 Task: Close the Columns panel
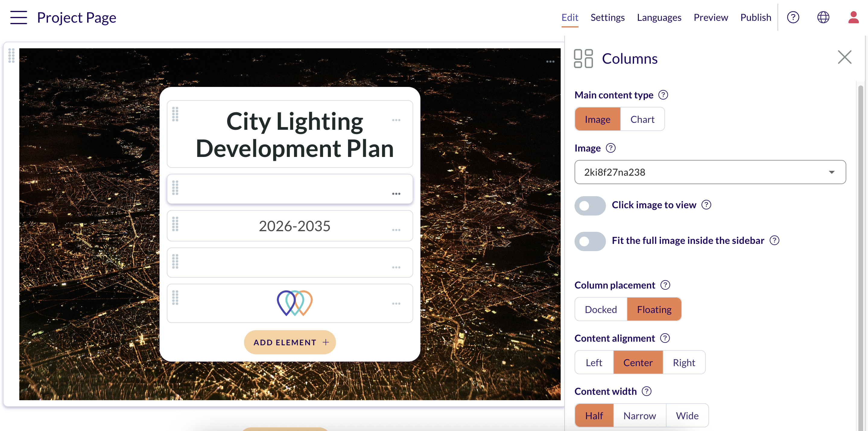pyautogui.click(x=844, y=57)
